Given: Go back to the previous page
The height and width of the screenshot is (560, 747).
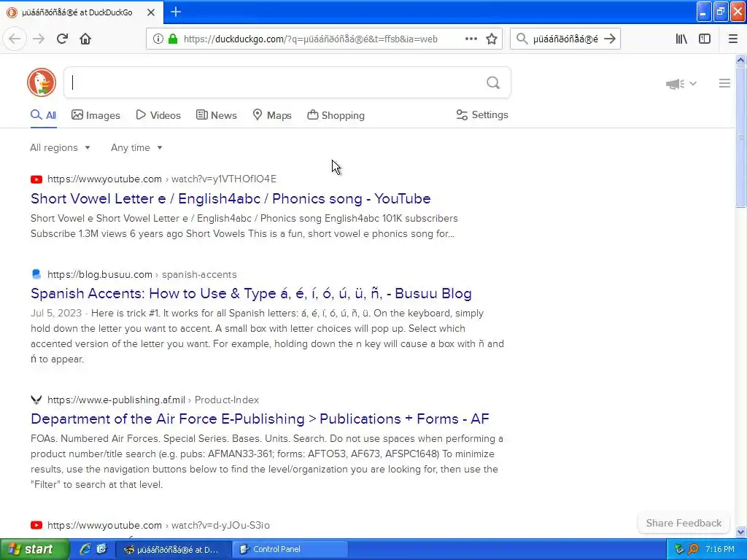Looking at the screenshot, I should coord(15,39).
